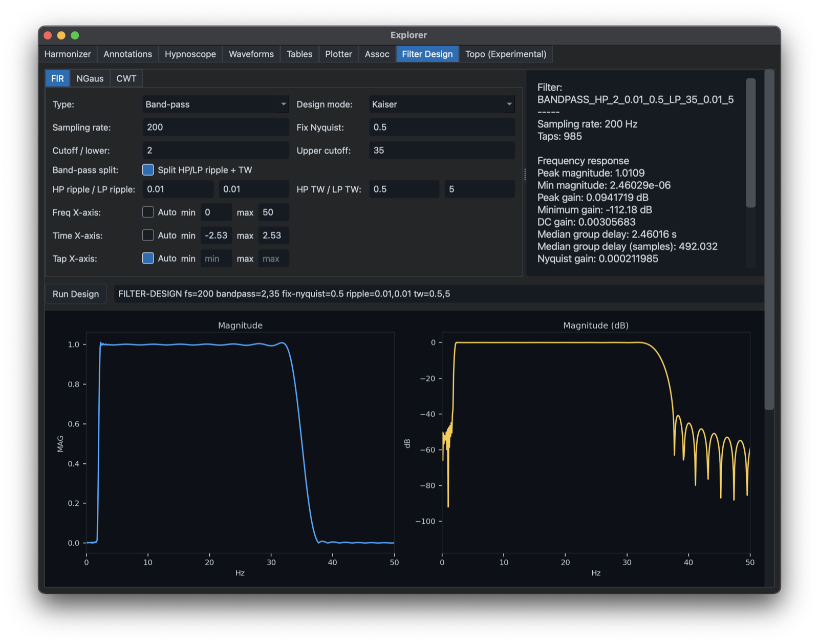Switch to the CWT tab
The image size is (819, 644).
click(126, 78)
